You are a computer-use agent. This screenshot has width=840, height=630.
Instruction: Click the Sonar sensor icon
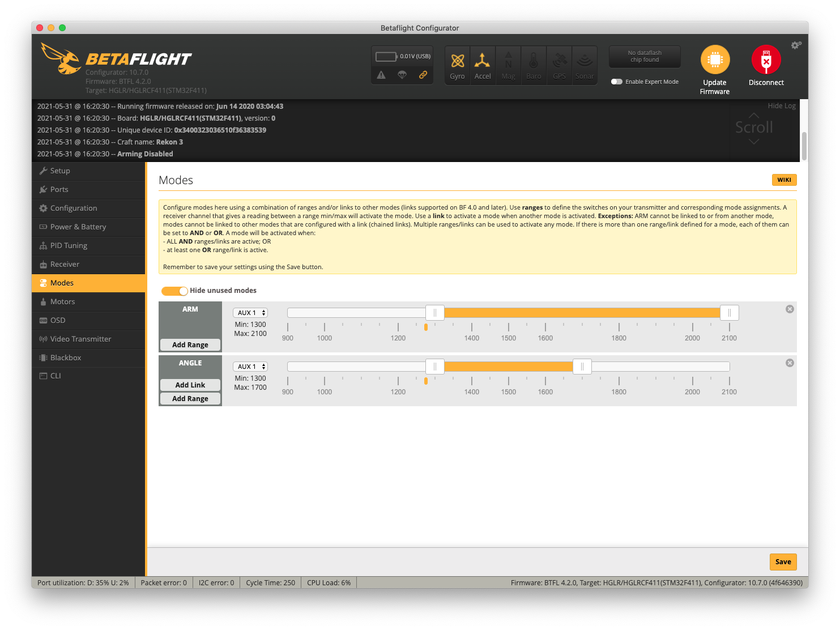click(x=585, y=65)
